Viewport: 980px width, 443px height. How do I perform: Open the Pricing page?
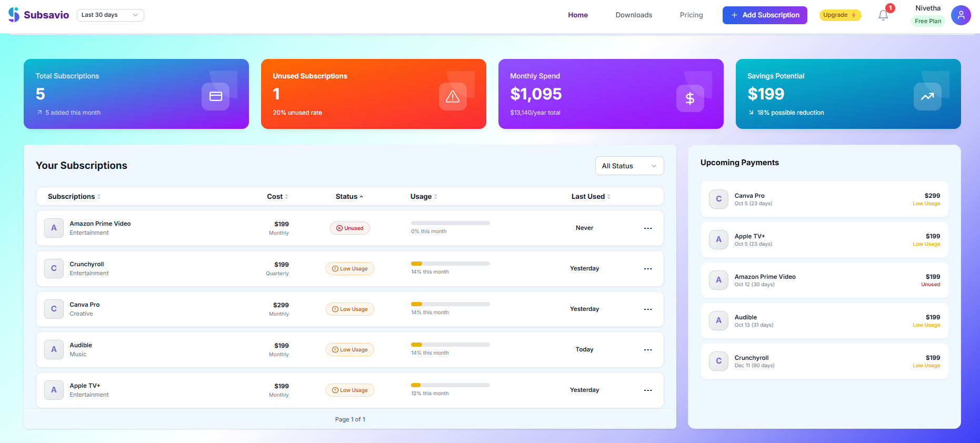(691, 15)
